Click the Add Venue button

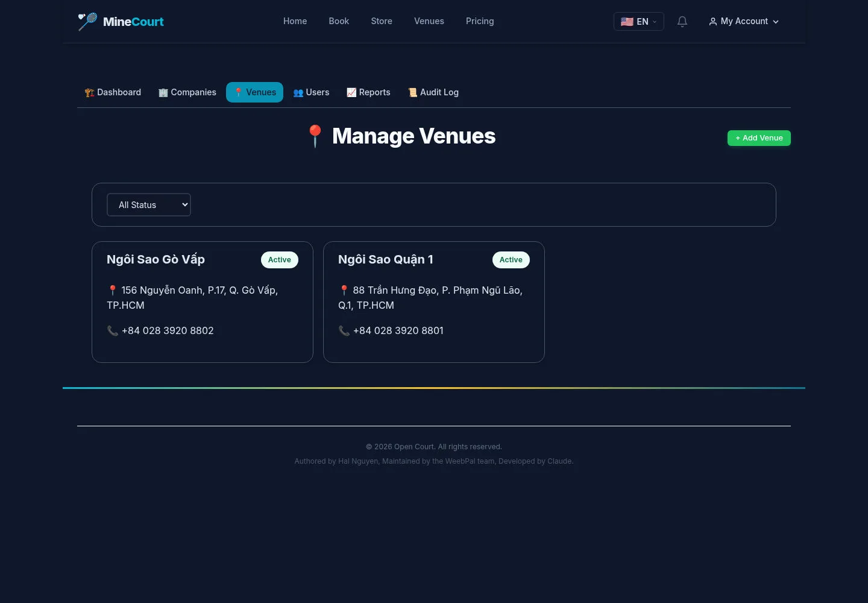759,138
